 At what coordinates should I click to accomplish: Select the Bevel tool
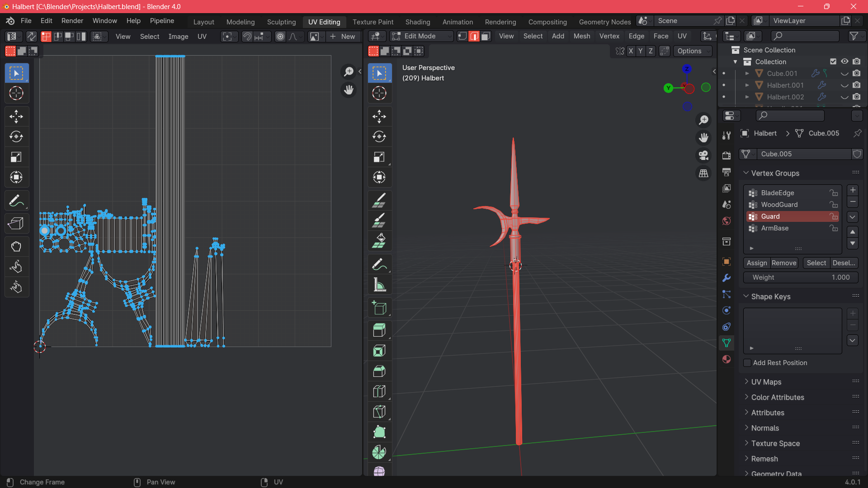click(x=379, y=371)
